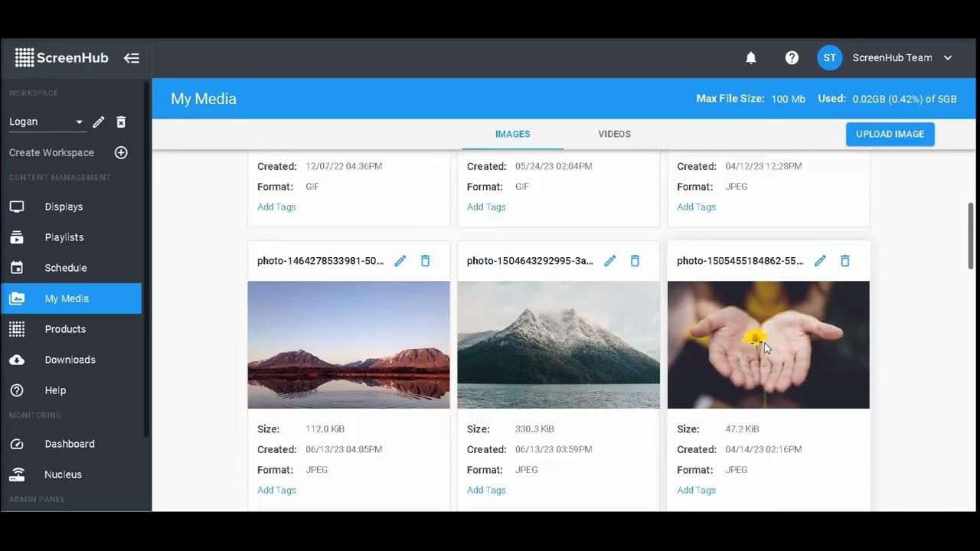Click the photo-1505455184862-55... file name
This screenshot has width=980, height=551.
tap(740, 261)
